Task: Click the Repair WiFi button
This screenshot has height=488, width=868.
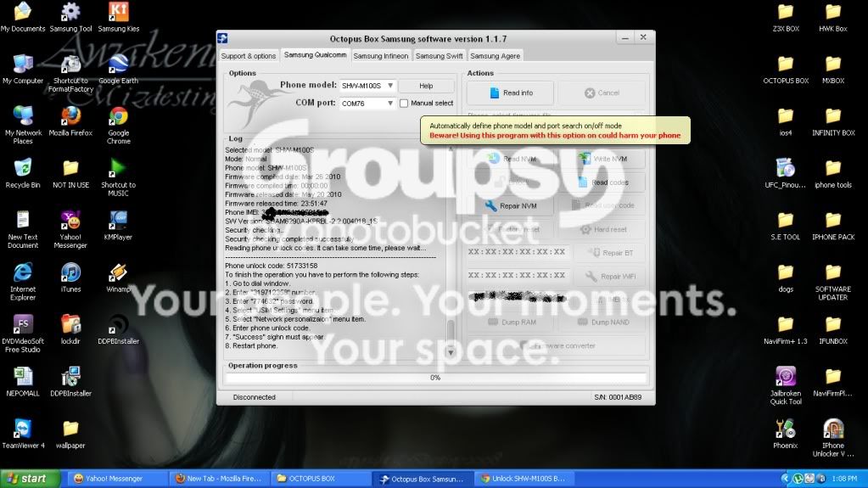Action: [x=609, y=277]
